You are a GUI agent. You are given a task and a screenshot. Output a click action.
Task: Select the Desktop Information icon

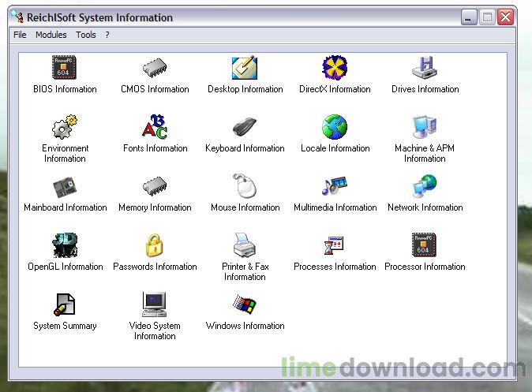[x=245, y=68]
